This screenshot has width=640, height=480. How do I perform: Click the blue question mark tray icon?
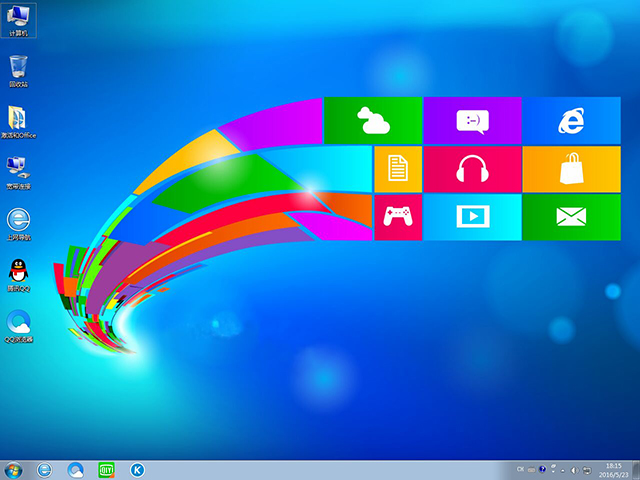(542, 469)
